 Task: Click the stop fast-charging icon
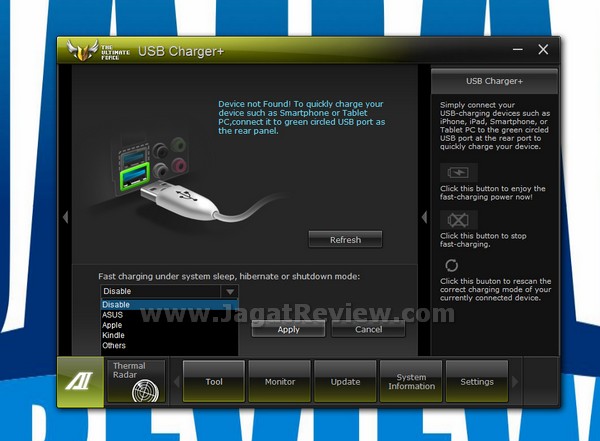point(458,220)
